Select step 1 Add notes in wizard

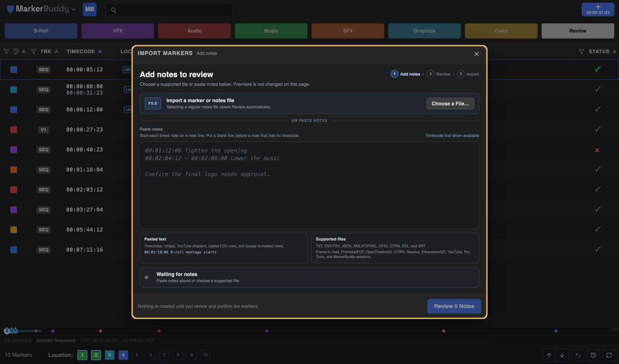click(x=406, y=74)
